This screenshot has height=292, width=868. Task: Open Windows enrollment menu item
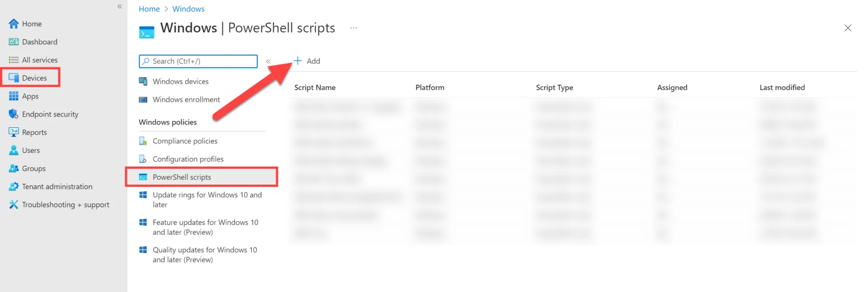click(x=186, y=99)
